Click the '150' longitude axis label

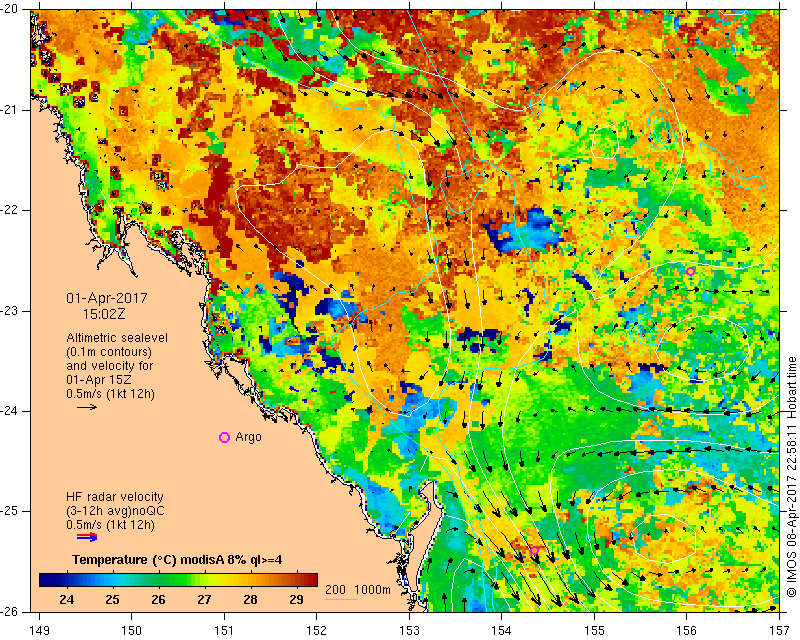(x=132, y=631)
